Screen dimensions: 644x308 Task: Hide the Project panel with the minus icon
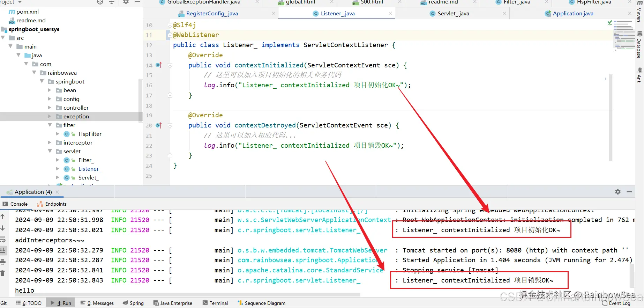click(x=137, y=2)
